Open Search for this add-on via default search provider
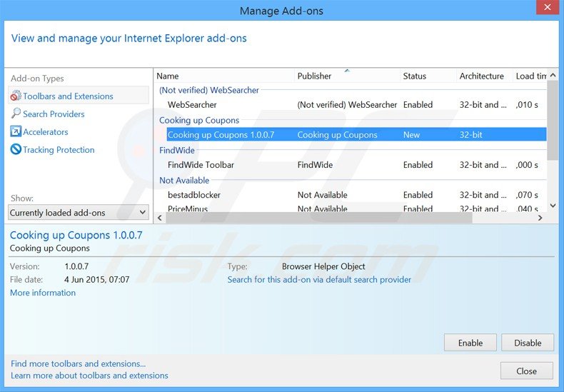564x392 pixels. (319, 279)
